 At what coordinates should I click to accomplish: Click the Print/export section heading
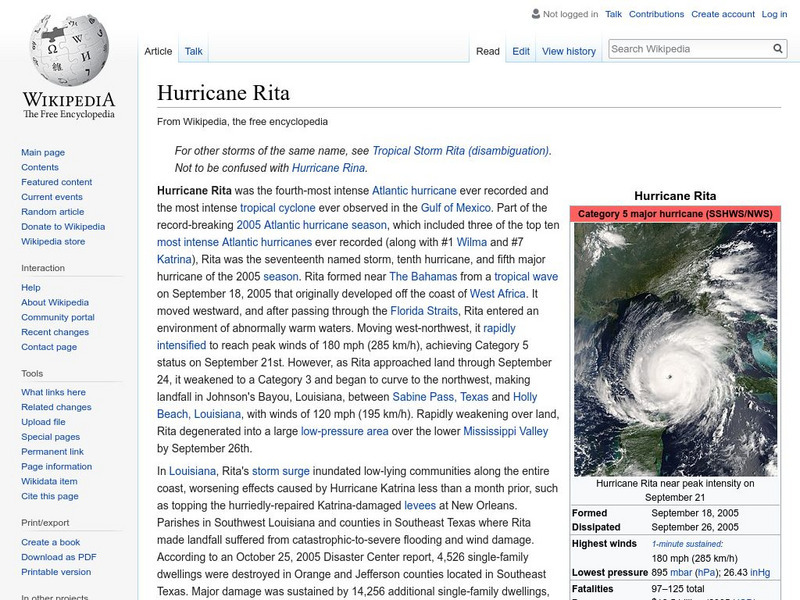[44, 522]
